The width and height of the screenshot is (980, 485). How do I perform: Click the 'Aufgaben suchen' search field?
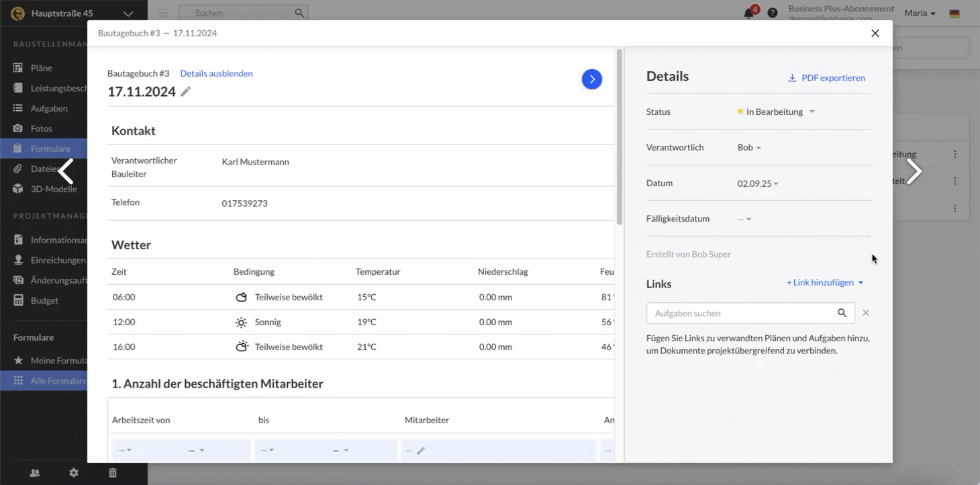point(741,313)
